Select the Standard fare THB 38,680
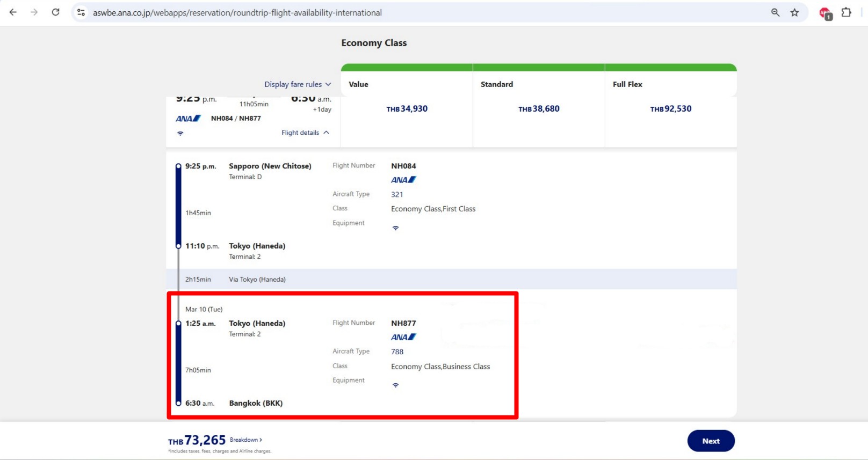This screenshot has width=868, height=460. coord(539,109)
